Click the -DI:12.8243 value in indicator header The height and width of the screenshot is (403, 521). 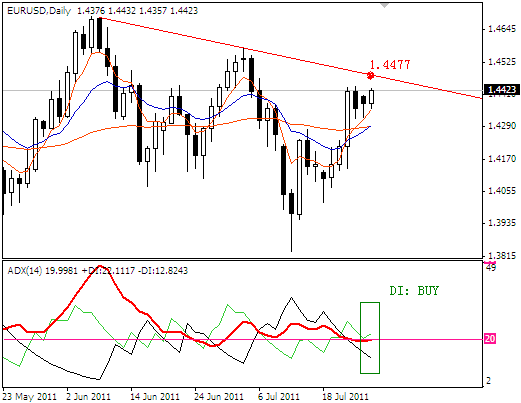point(163,270)
